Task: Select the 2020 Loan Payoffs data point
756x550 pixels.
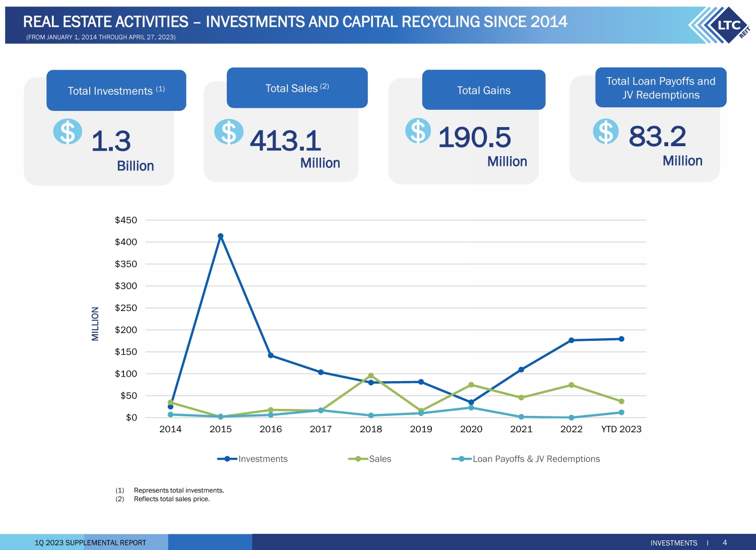Action: (x=471, y=408)
